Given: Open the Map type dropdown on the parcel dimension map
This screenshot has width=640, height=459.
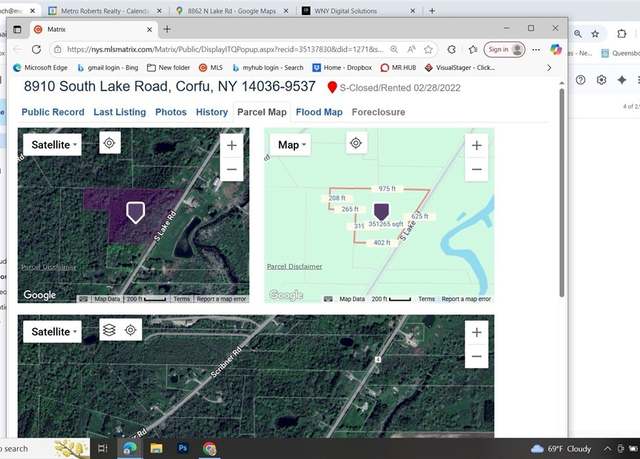Looking at the screenshot, I should coord(291,145).
